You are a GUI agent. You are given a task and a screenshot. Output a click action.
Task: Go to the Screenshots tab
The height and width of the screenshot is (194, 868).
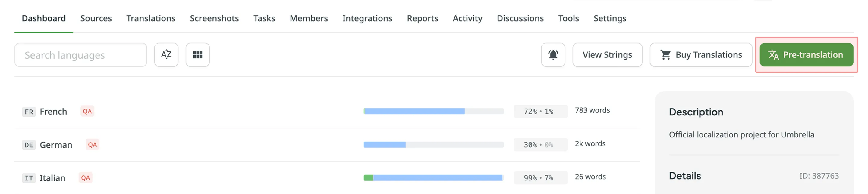214,18
